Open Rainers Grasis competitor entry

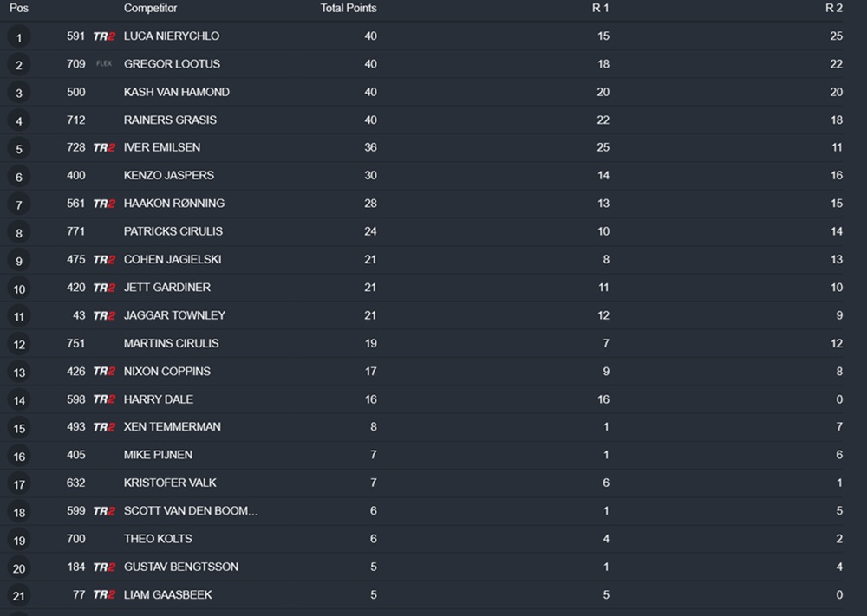pyautogui.click(x=170, y=120)
